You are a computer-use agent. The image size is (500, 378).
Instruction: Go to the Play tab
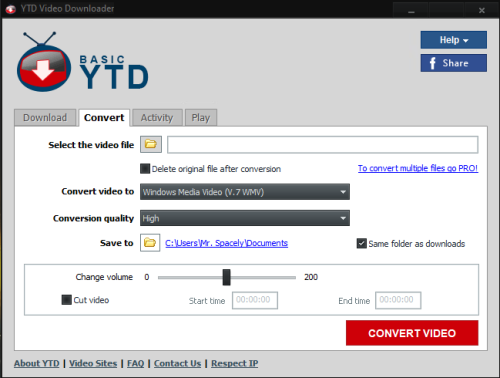201,118
